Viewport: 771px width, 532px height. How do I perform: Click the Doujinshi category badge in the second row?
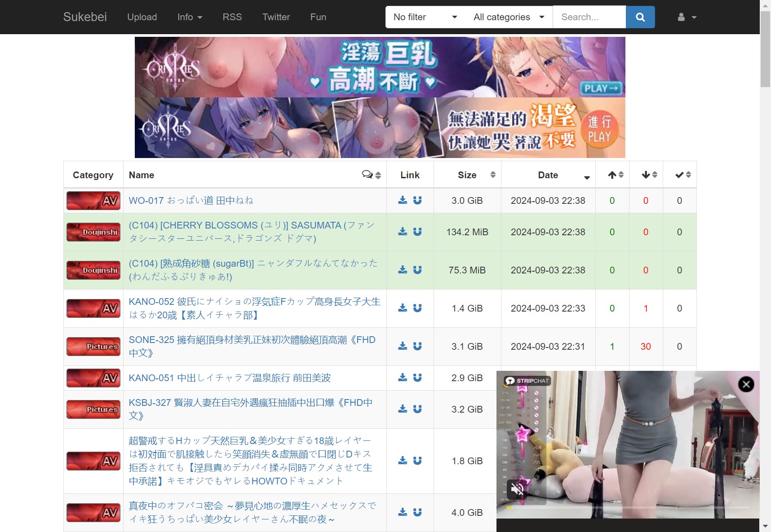click(93, 232)
